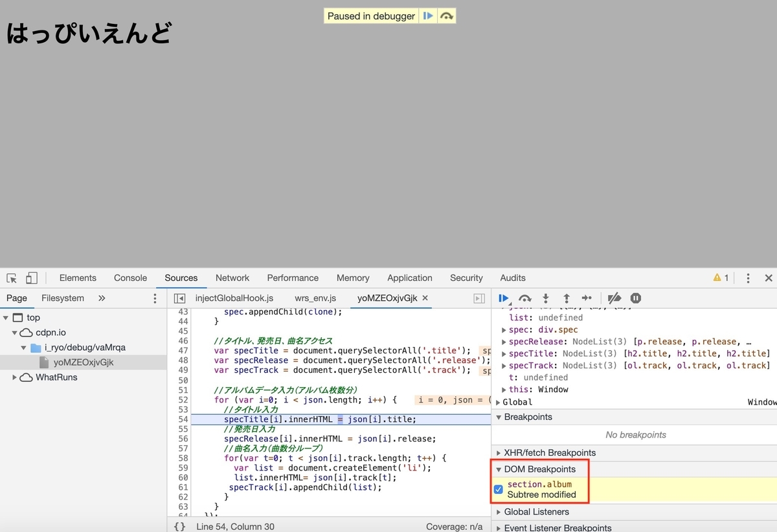Expand the this: Window variable
Screen dimensions: 777x532
pyautogui.click(x=504, y=390)
